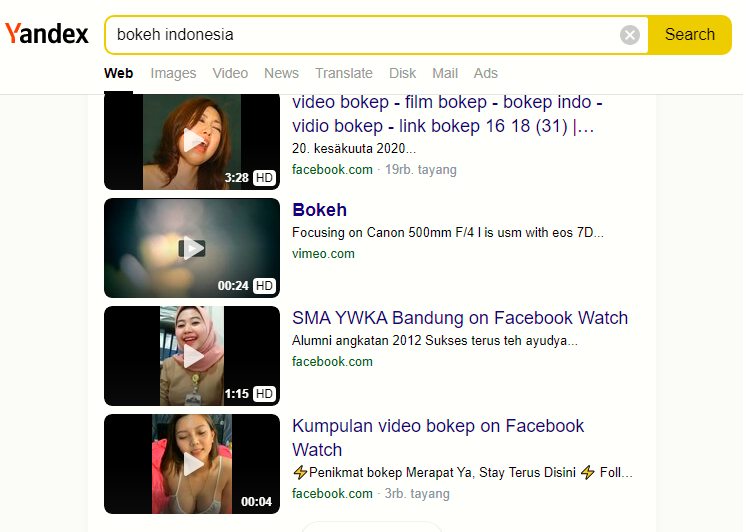Image resolution: width=743 pixels, height=532 pixels.
Task: Switch to the Images tab
Action: click(173, 73)
